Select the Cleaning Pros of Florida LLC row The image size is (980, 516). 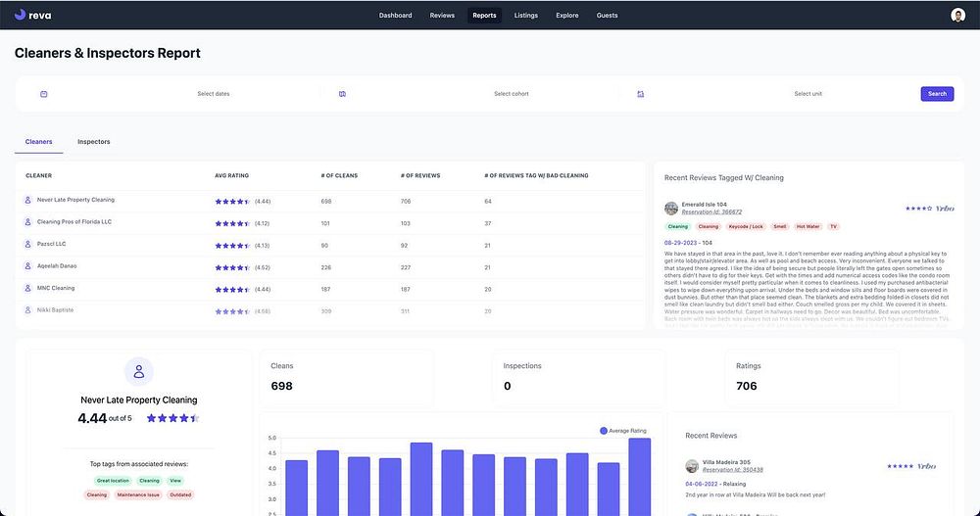pos(331,222)
